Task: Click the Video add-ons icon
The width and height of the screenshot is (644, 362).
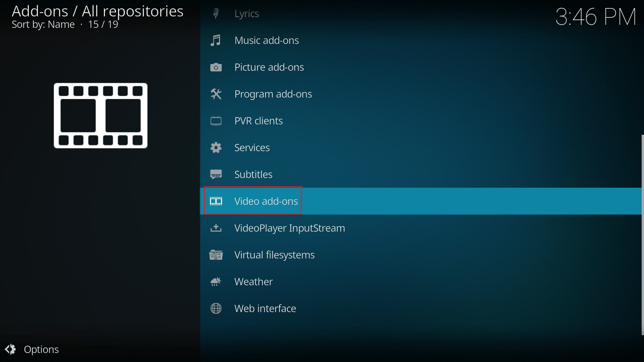Action: [216, 201]
